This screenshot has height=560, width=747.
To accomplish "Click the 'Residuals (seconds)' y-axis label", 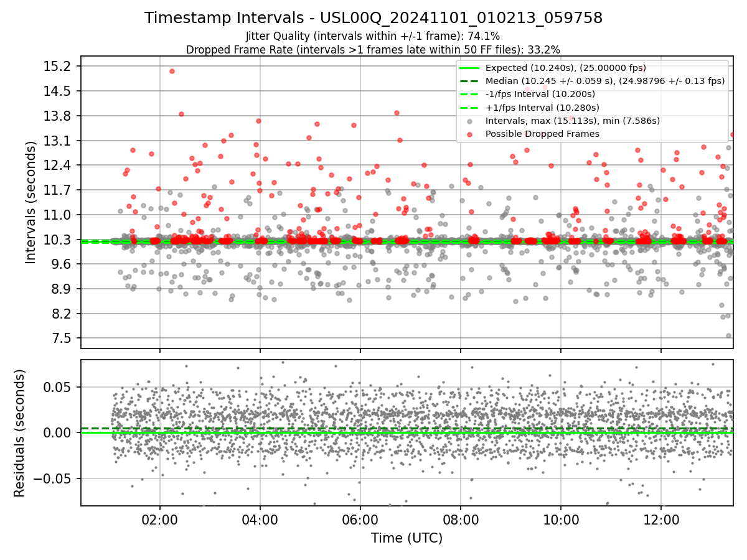I will click(x=19, y=433).
